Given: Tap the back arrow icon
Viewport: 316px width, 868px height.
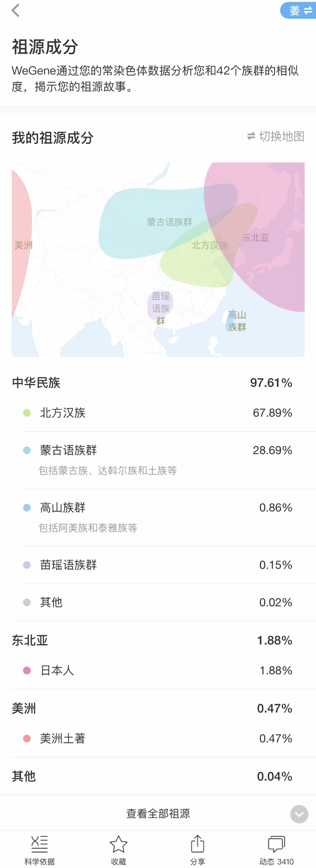Looking at the screenshot, I should click(x=16, y=10).
